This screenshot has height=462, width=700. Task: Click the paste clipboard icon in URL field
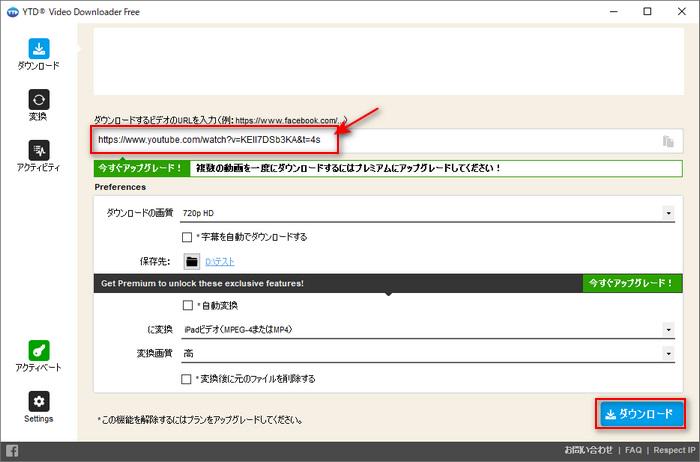[668, 141]
